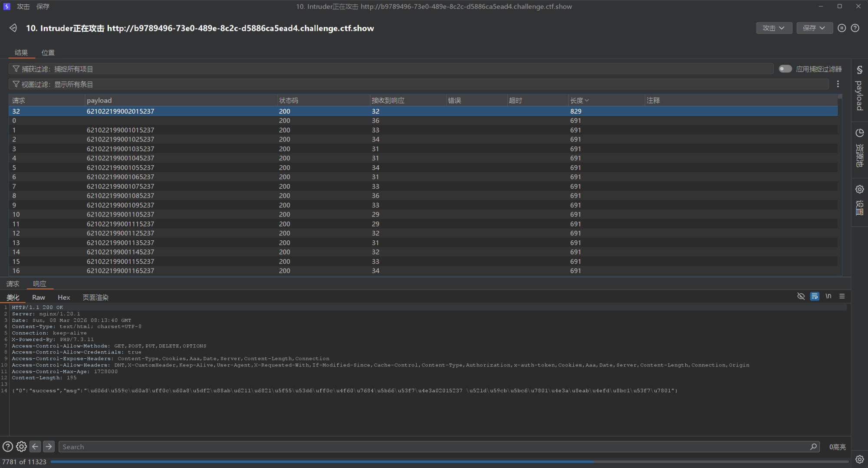This screenshot has width=868, height=468.
Task: Enable the apply capture filter switch
Action: click(785, 69)
